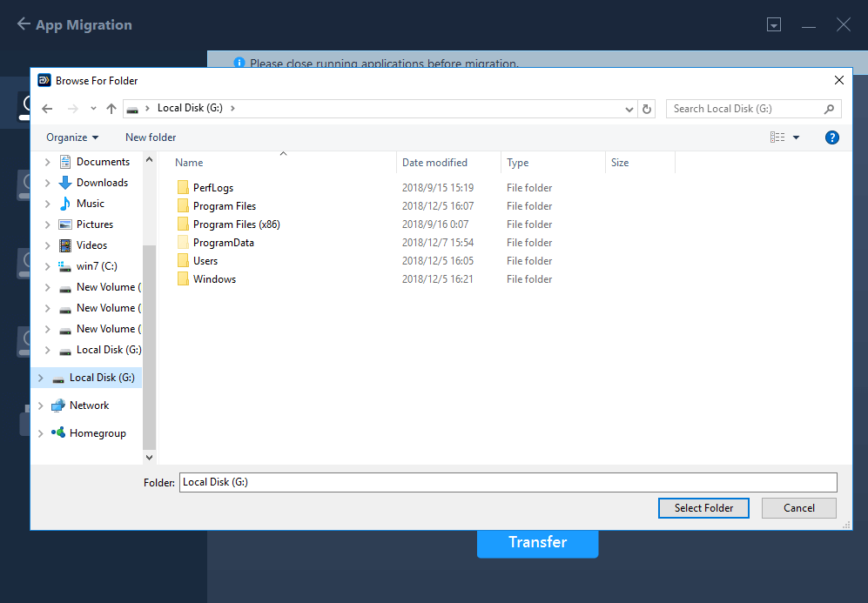Sort by the Type column

(518, 163)
